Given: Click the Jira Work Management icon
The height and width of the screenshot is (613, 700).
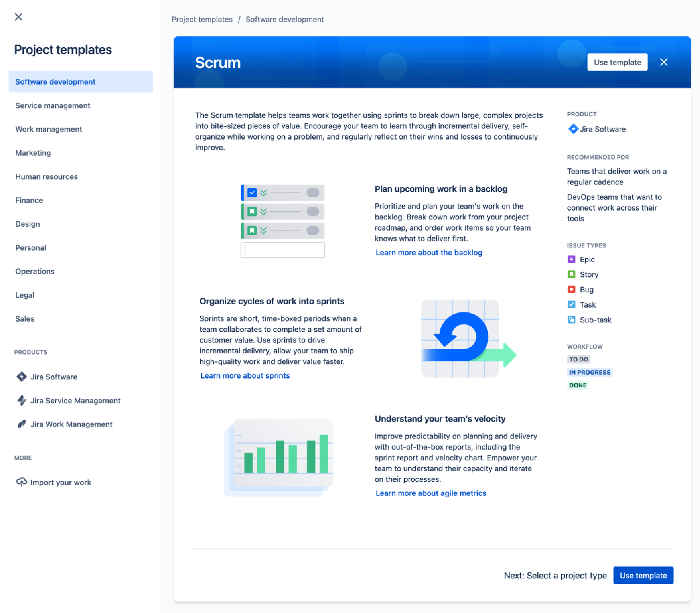Looking at the screenshot, I should [x=21, y=424].
